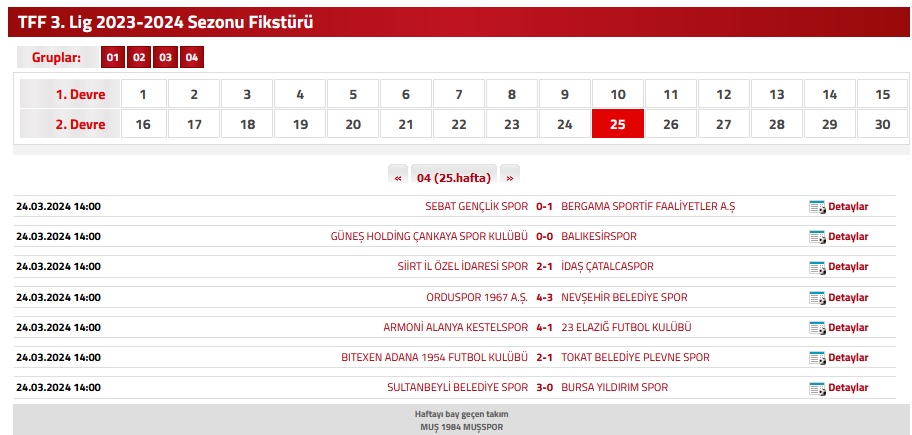Open details icon for Bitexen Adana 1954 match
Viewport: 912px width, 435px height.
817,358
